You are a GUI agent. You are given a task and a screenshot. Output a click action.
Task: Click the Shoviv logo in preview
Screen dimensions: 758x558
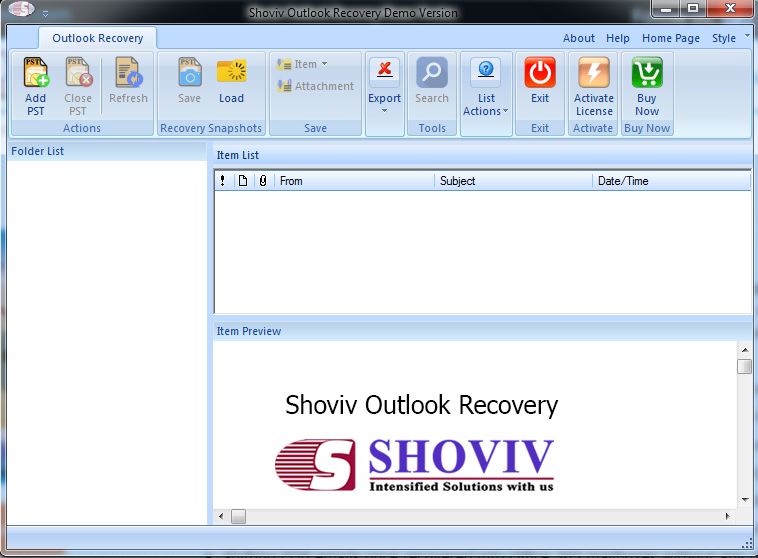[x=414, y=465]
